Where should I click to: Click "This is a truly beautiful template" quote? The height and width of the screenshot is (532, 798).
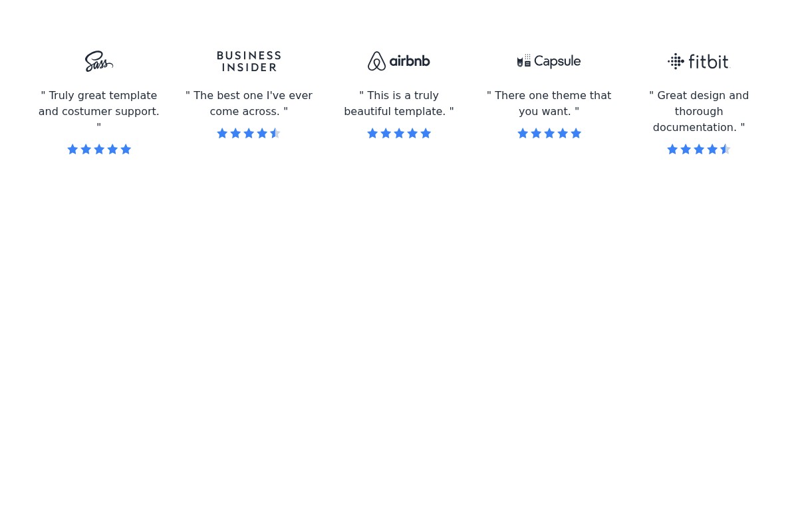[399, 104]
